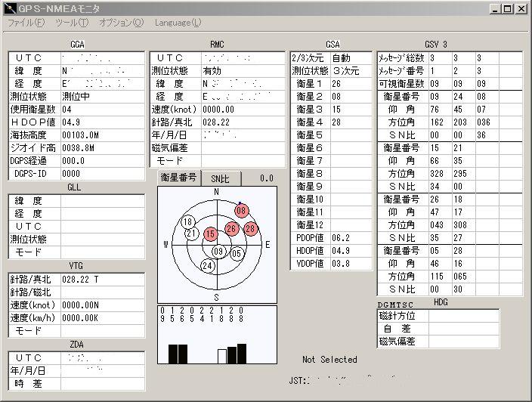Click the VTG 速度(km/h) value 0000.00K

[x=80, y=318]
